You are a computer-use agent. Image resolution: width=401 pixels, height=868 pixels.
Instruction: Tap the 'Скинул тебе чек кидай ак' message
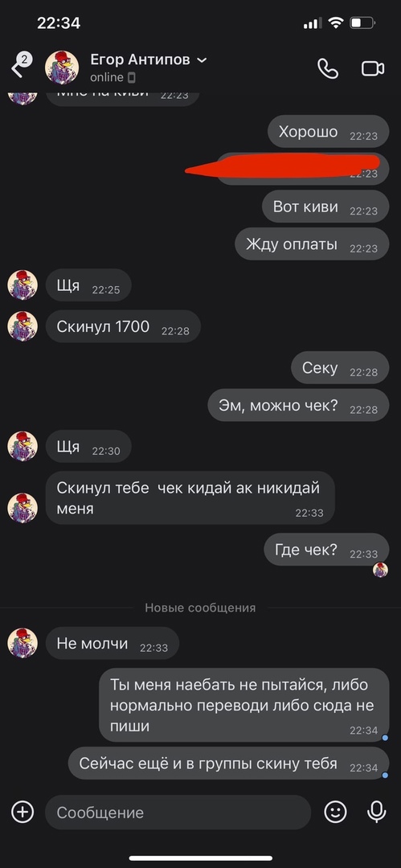click(190, 497)
